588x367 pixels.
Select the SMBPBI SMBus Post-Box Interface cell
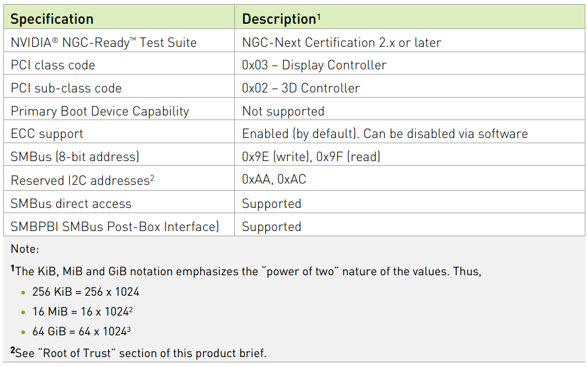coord(119,225)
